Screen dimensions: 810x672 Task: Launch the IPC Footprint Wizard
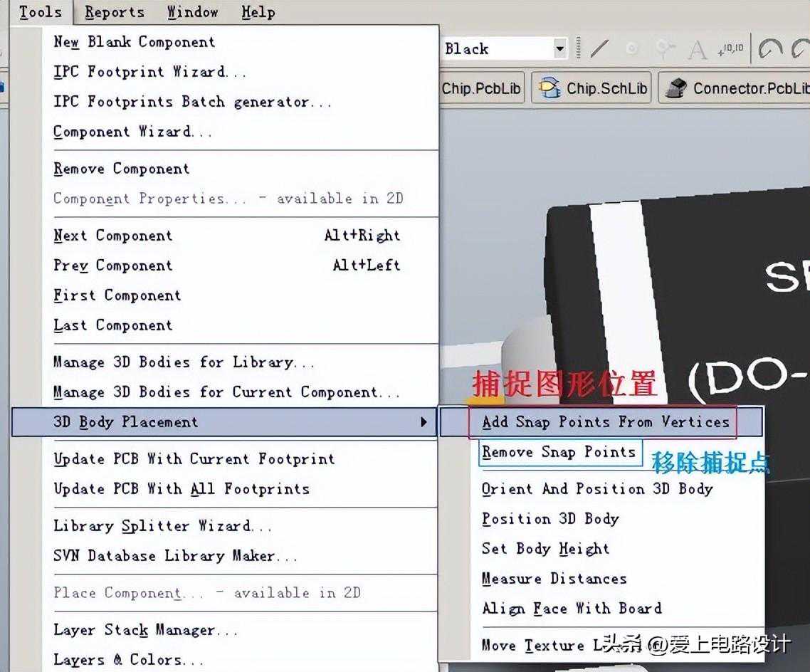150,72
